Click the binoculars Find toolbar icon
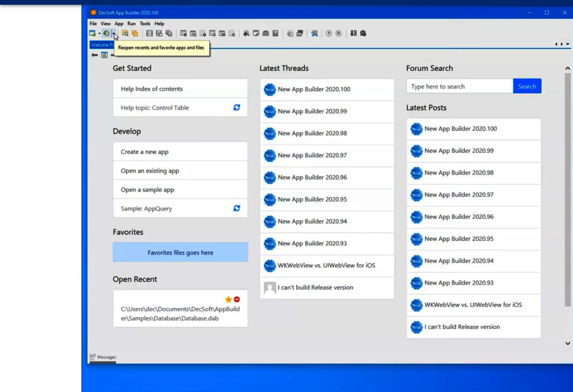The height and width of the screenshot is (392, 573). click(x=246, y=33)
